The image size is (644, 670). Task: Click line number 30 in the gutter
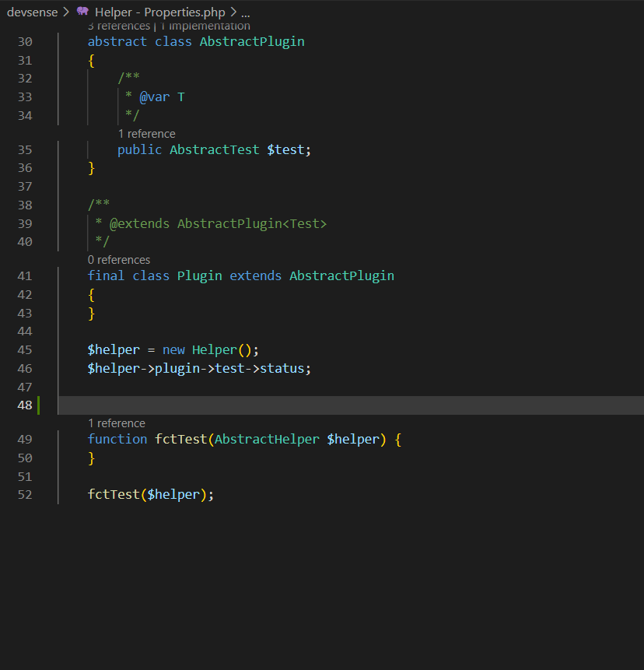click(x=24, y=42)
